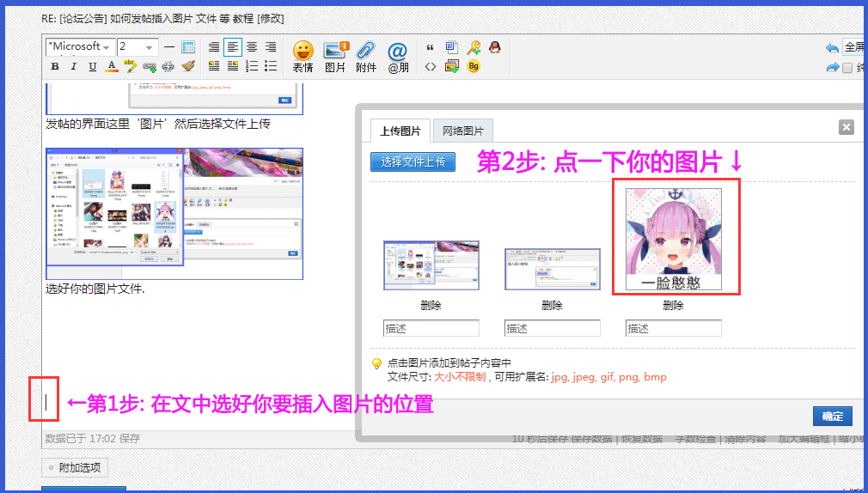The height and width of the screenshot is (493, 868).
Task: Open the 表情 emoticon picker
Action: [x=303, y=57]
